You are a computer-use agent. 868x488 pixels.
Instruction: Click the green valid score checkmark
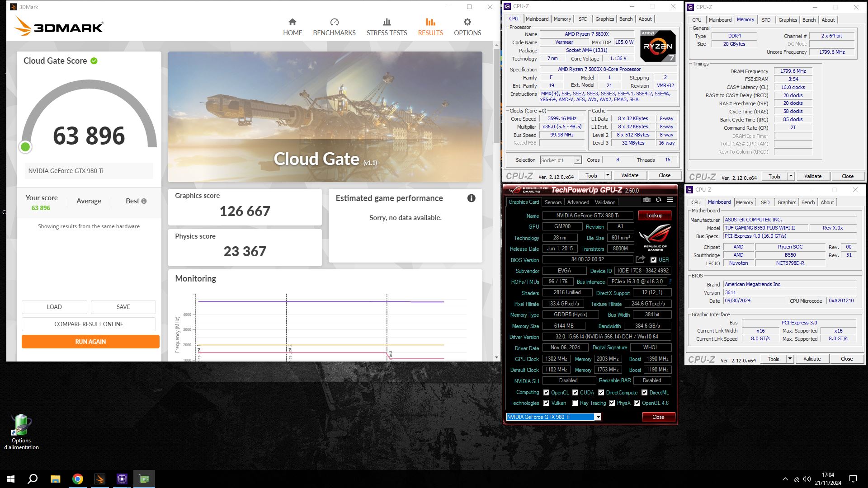[94, 61]
